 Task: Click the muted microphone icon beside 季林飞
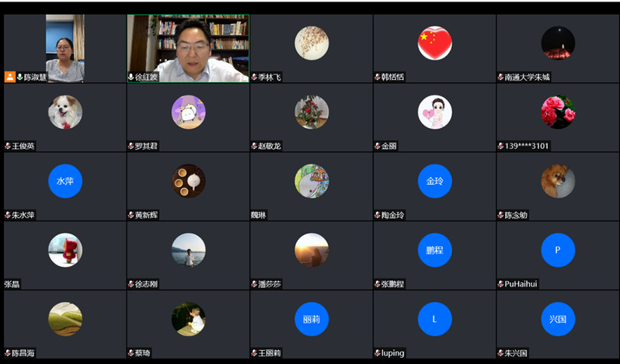pos(254,77)
